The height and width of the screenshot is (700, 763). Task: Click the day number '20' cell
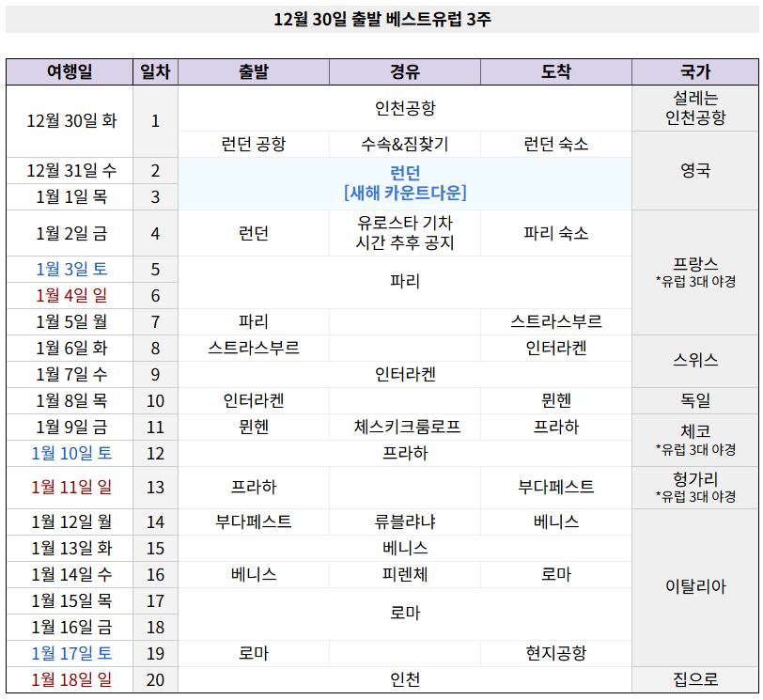point(155,680)
